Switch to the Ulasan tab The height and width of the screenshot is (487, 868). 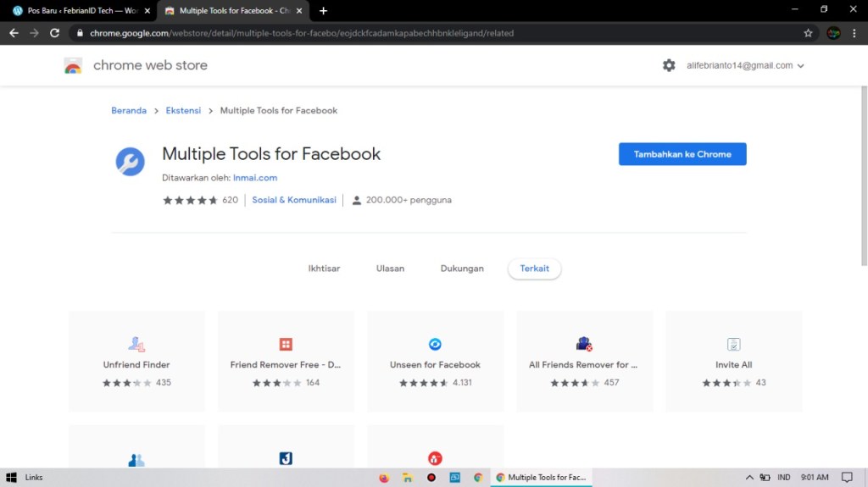click(390, 268)
